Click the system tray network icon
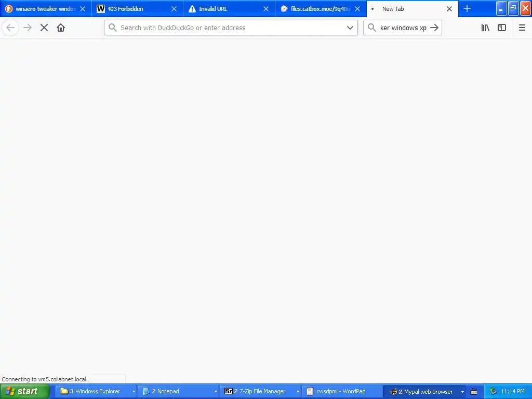The image size is (532, 399). click(x=494, y=392)
